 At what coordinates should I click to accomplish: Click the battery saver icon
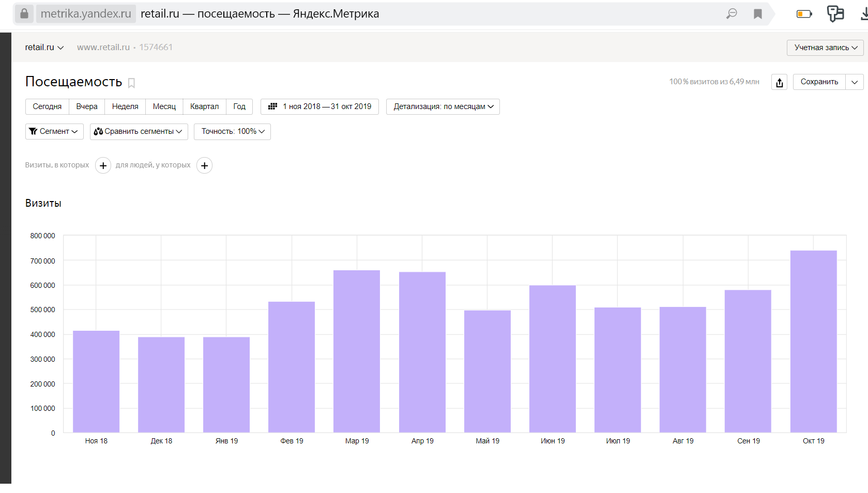[804, 14]
